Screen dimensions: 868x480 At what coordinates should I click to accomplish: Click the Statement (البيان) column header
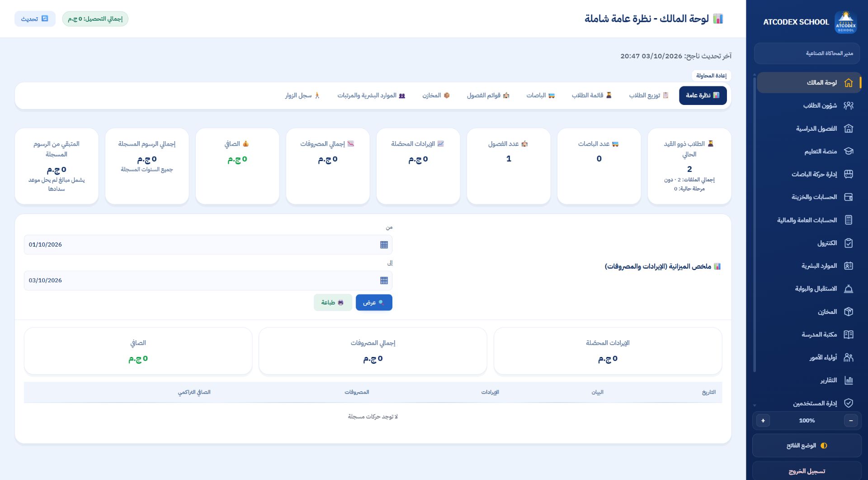pos(598,392)
